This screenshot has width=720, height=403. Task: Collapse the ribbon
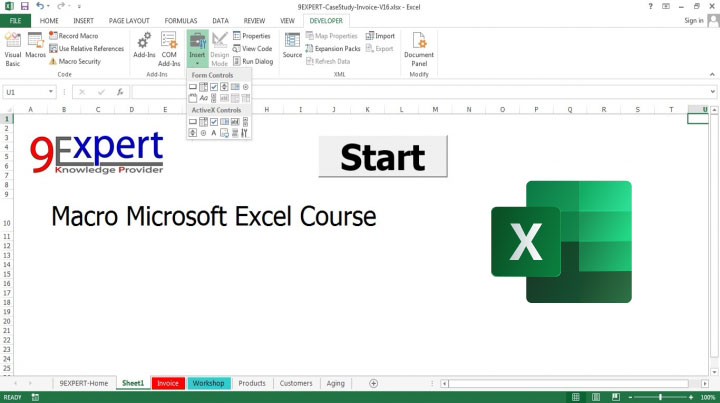(712, 74)
